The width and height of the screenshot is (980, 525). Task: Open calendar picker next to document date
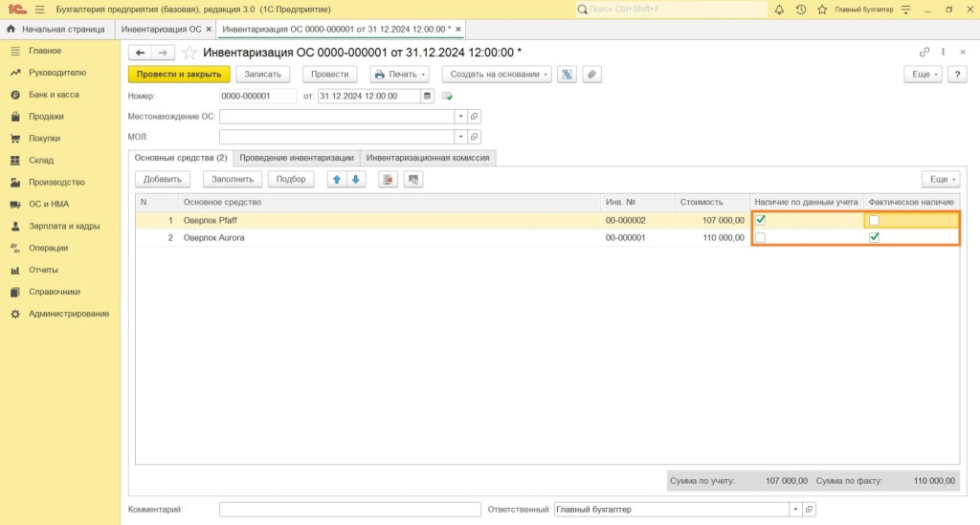coord(428,97)
